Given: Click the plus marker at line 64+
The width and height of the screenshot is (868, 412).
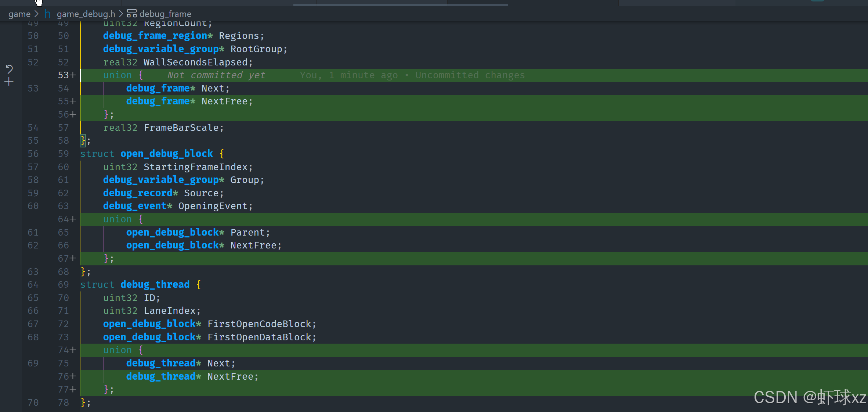Looking at the screenshot, I should [73, 219].
